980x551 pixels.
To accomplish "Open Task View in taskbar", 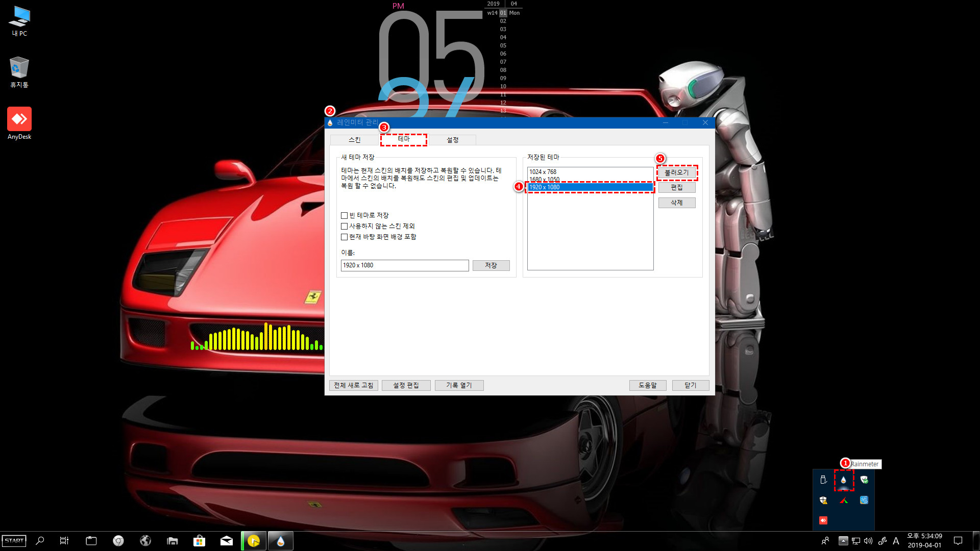I will (x=64, y=541).
